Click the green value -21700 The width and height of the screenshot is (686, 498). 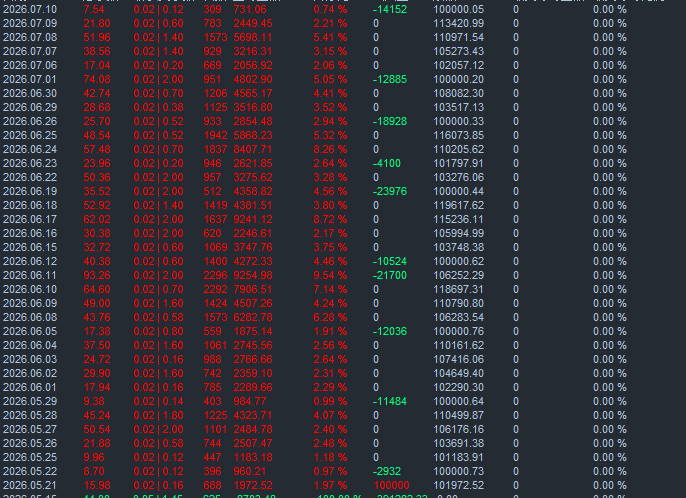pos(390,275)
